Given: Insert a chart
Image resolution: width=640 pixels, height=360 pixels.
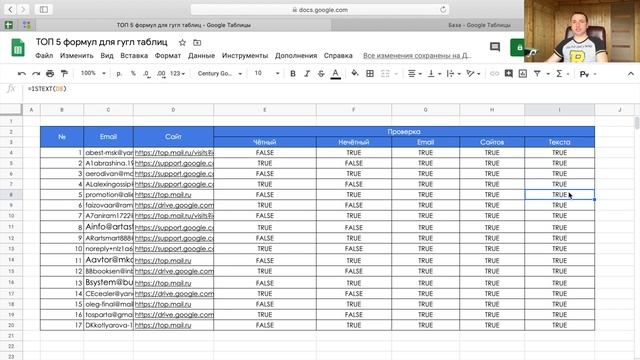Looking at the screenshot, I should 523,73.
